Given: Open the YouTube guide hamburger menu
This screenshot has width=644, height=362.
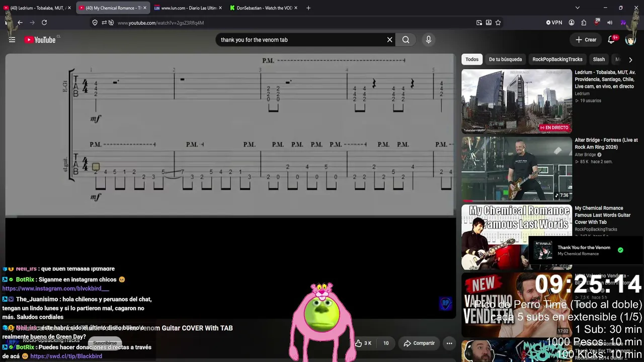Looking at the screenshot, I should 12,40.
